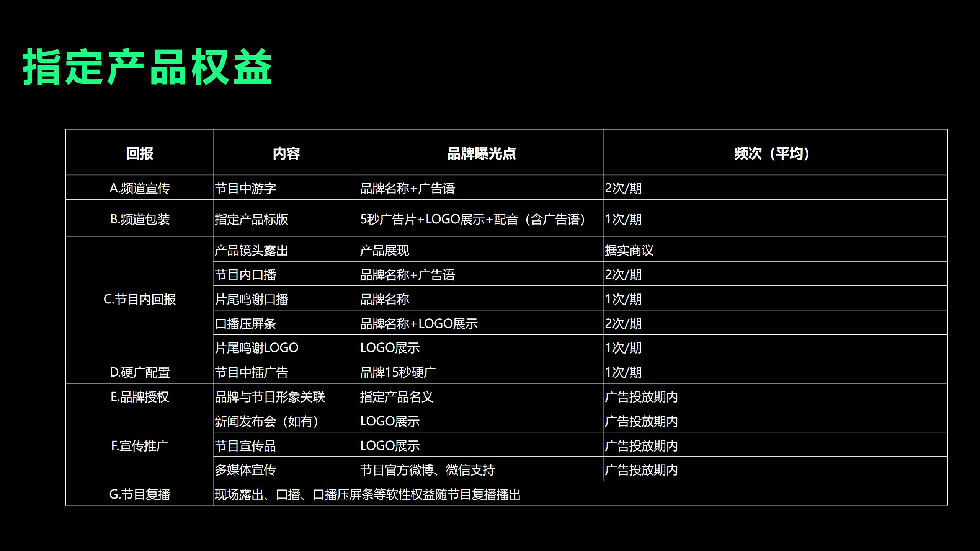This screenshot has width=980, height=551.
Task: Click the 口播压屏条 cell
Action: click(286, 322)
